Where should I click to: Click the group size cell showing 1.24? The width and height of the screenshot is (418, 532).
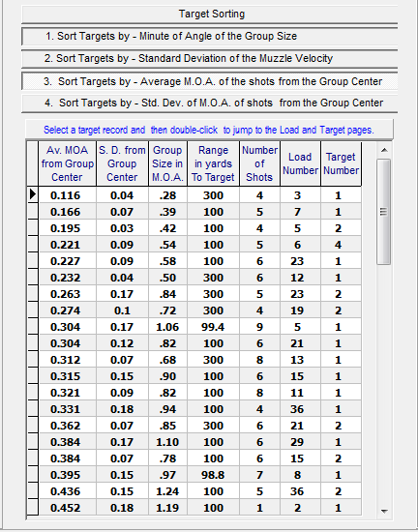[x=167, y=491]
